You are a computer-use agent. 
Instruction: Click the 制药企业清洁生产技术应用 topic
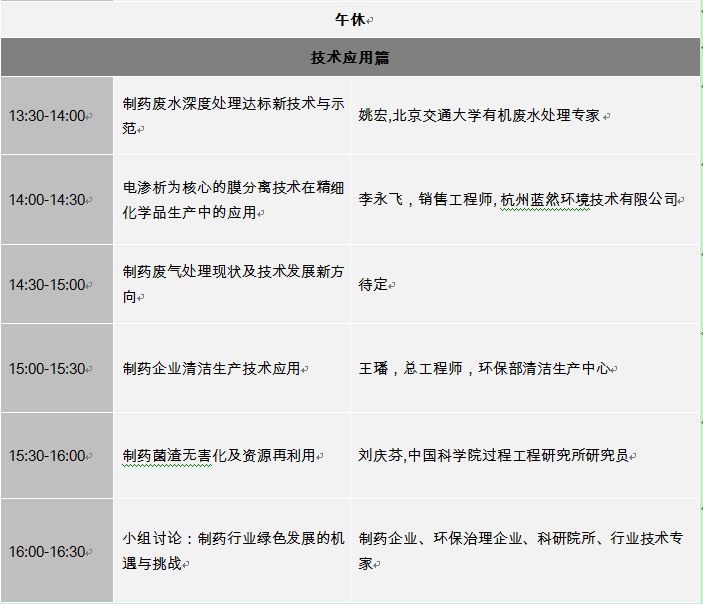pyautogui.click(x=211, y=369)
